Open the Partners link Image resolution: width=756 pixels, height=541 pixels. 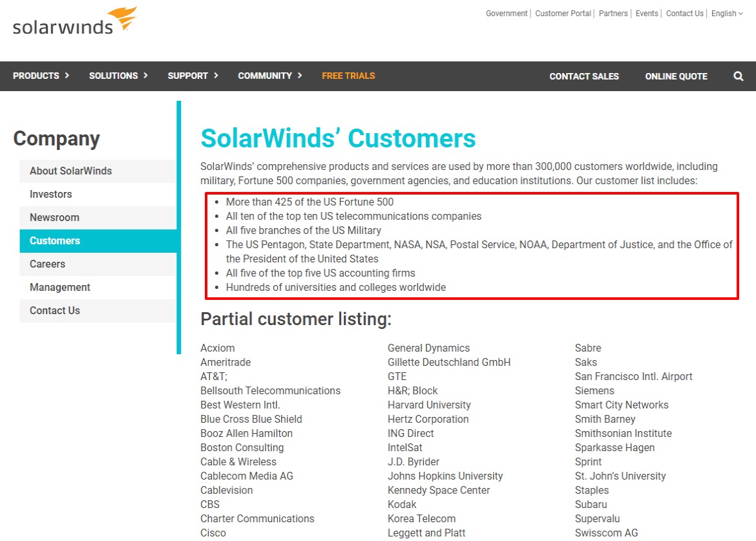click(613, 14)
